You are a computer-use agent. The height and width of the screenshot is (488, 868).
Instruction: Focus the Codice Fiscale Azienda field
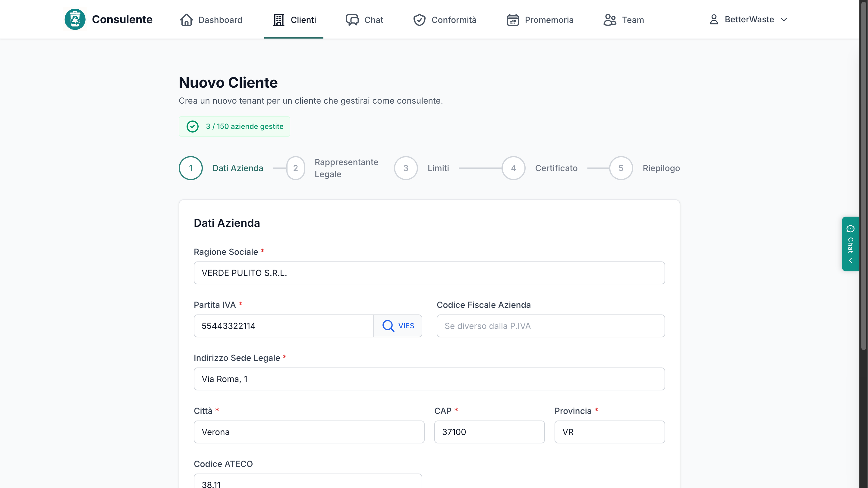pyautogui.click(x=551, y=326)
